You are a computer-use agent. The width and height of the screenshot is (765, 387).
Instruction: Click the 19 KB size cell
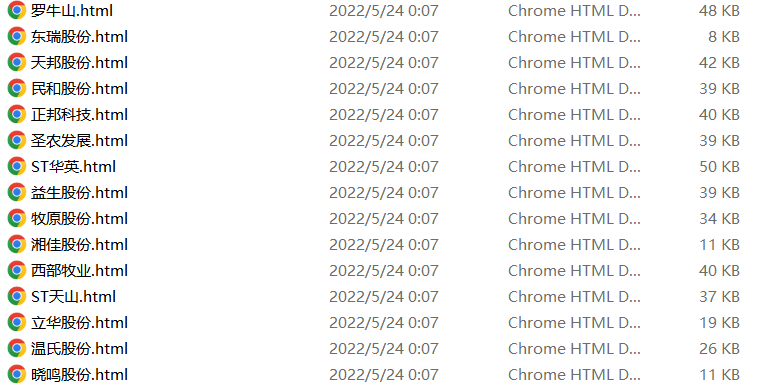coord(719,323)
